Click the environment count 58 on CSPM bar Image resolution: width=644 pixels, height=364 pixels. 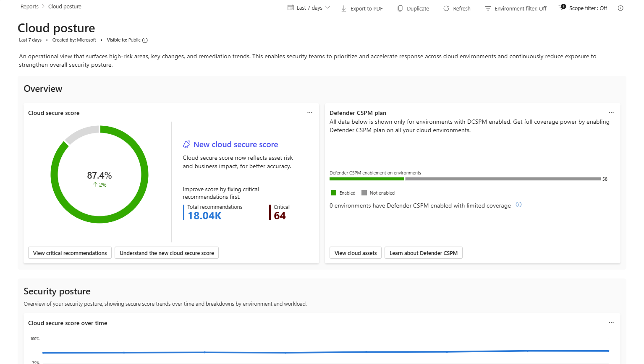[x=605, y=179]
